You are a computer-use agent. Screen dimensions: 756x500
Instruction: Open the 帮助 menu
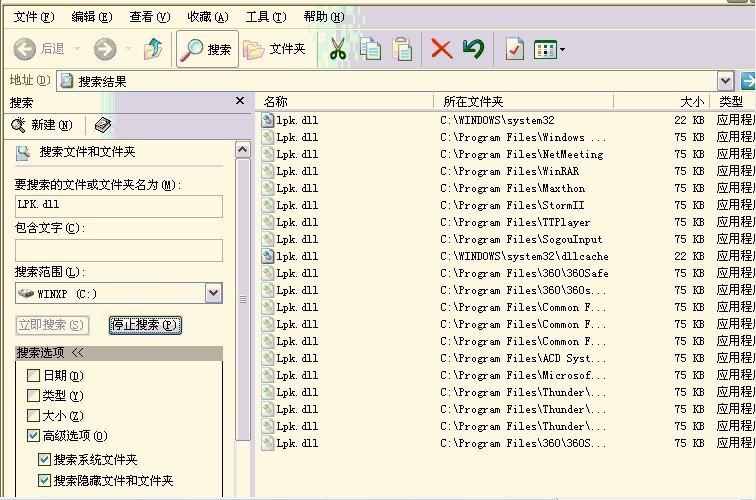[x=324, y=17]
